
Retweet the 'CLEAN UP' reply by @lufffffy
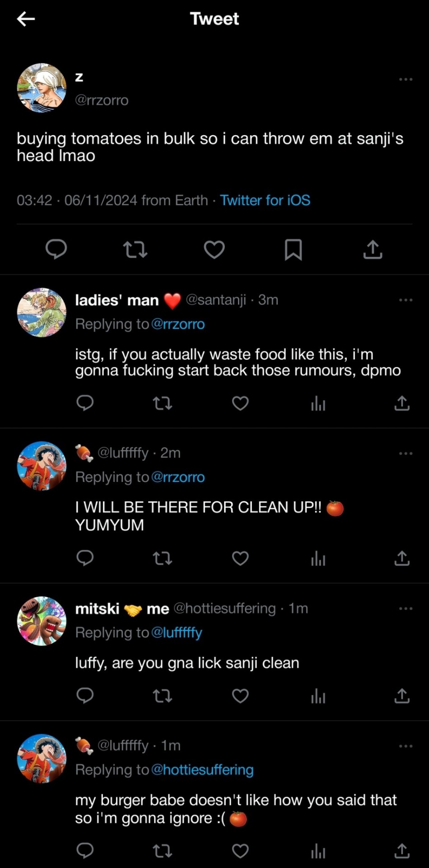click(x=163, y=559)
